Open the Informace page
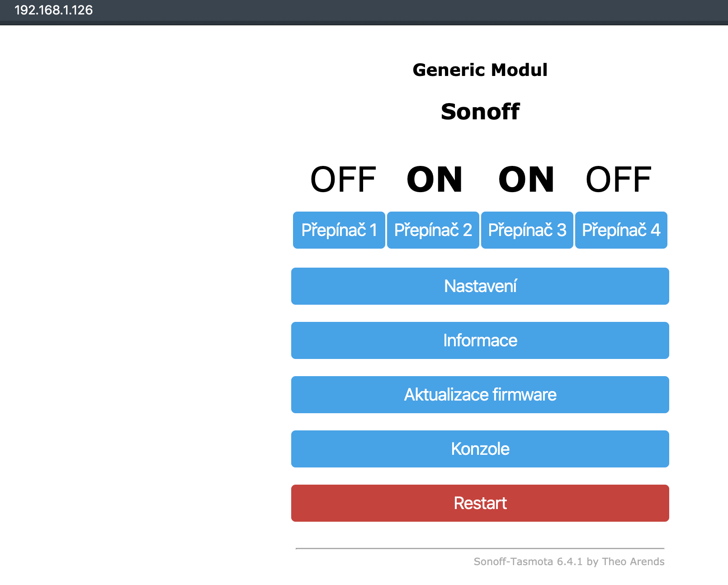728x585 pixels. (x=480, y=340)
